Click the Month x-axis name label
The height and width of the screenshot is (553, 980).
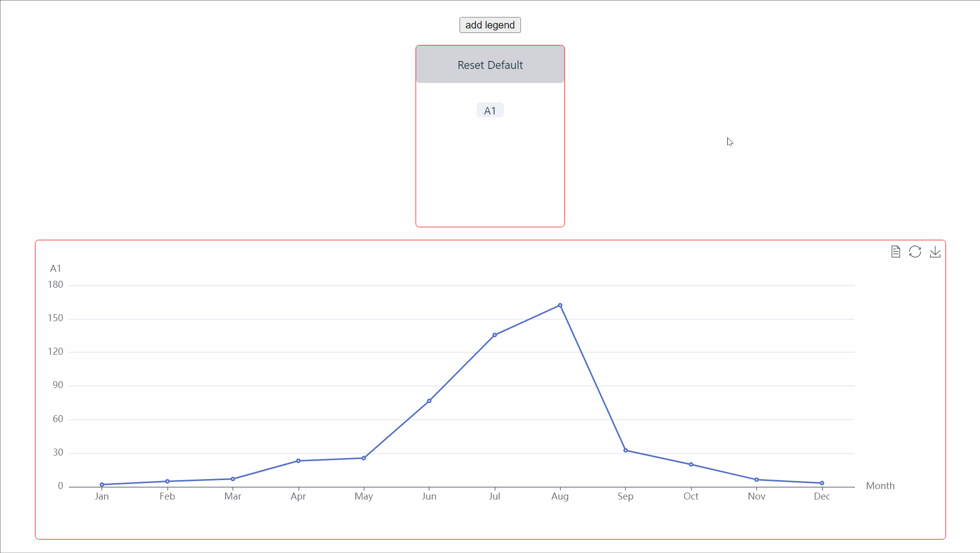tap(880, 486)
